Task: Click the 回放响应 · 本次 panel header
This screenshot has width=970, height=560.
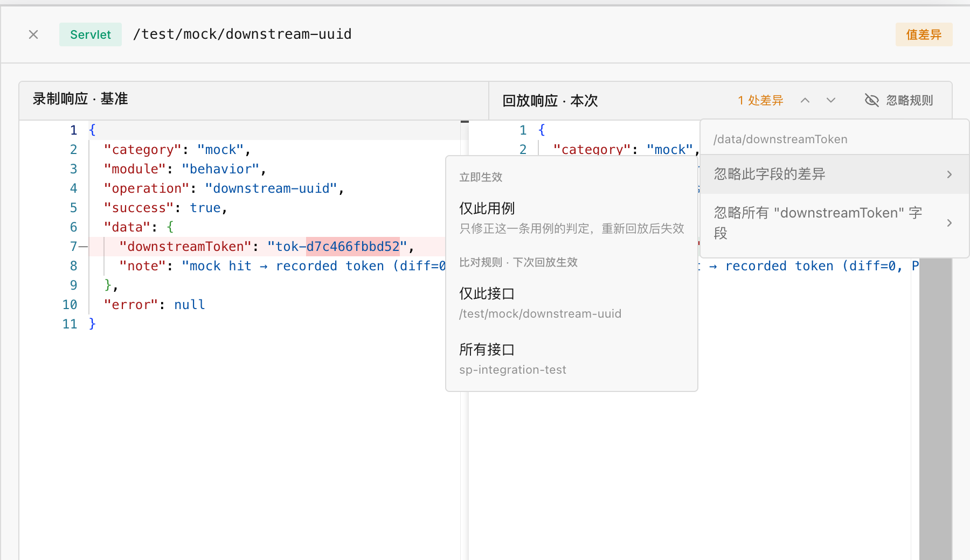Action: (550, 101)
